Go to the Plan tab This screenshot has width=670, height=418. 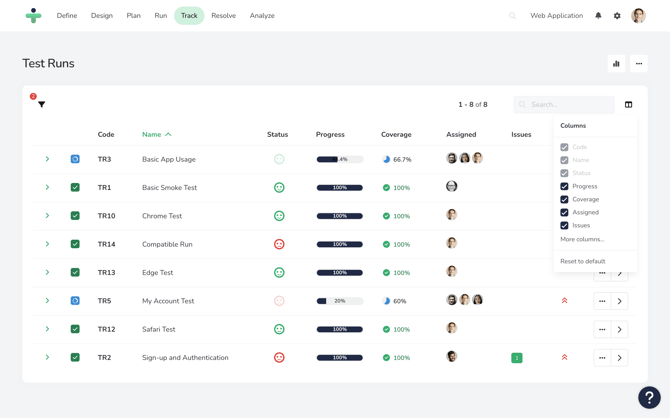click(x=133, y=16)
